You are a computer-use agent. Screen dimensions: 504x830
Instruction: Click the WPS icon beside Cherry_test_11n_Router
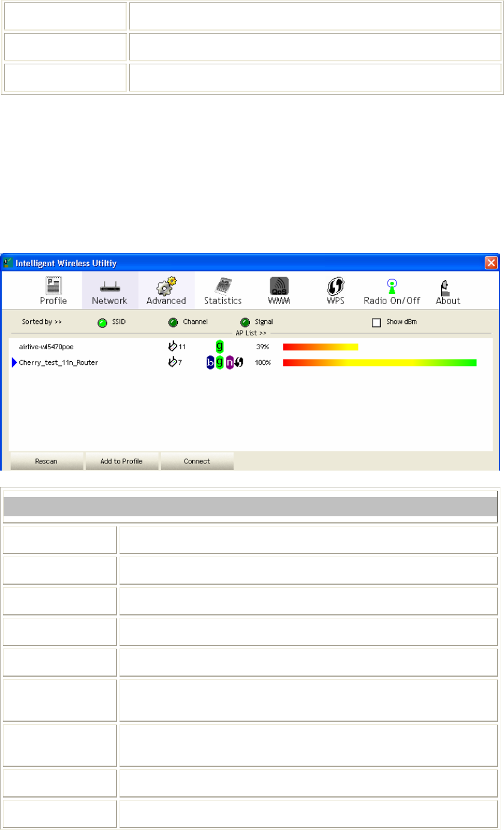point(239,362)
